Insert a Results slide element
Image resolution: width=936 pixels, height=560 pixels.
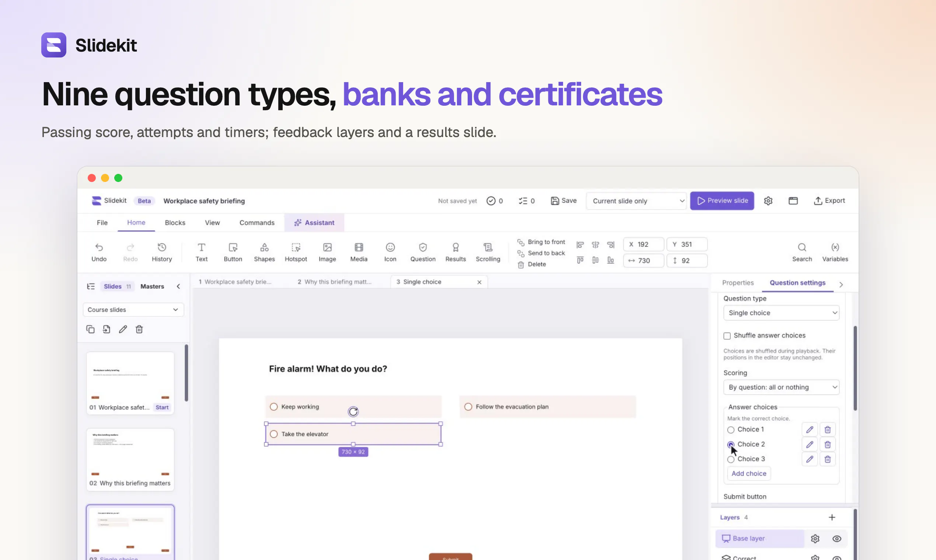coord(455,252)
